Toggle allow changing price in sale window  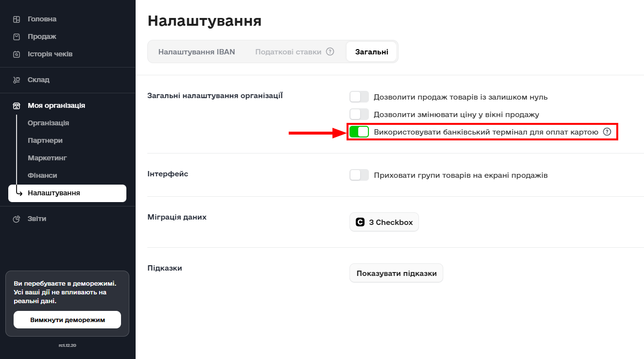coord(359,114)
